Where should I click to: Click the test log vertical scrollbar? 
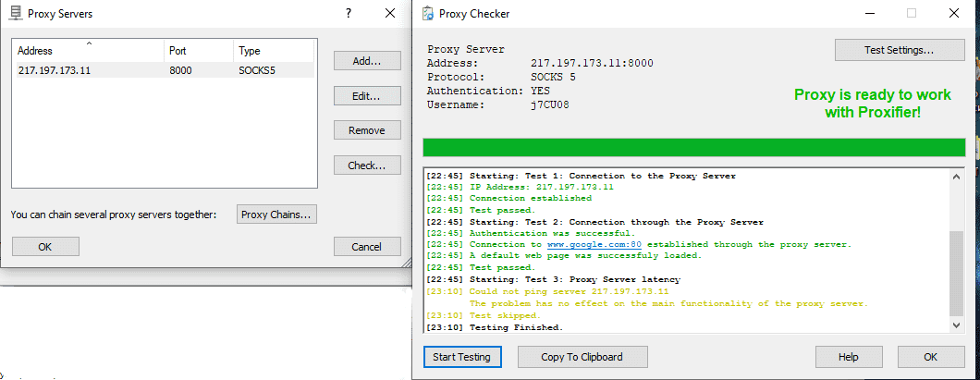(957, 268)
